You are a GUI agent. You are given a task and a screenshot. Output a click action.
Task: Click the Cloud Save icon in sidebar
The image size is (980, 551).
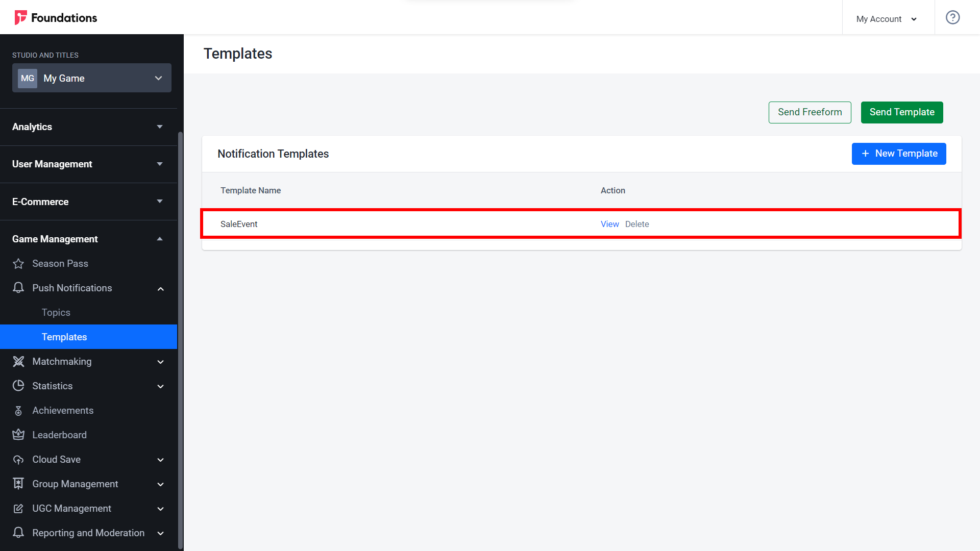click(x=18, y=460)
